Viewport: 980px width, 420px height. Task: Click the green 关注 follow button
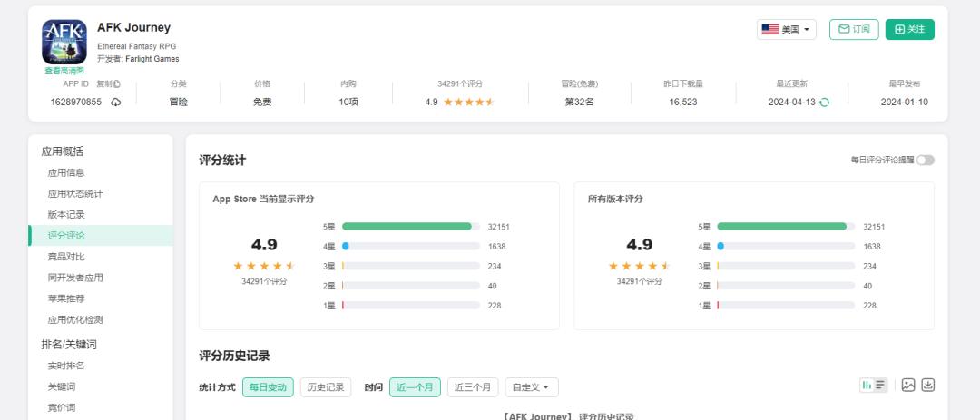(909, 29)
